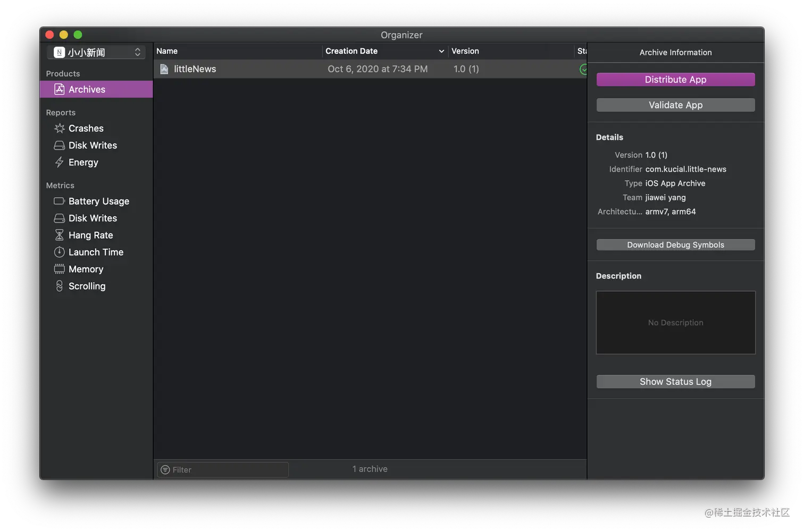The image size is (804, 532).
Task: Click the 1.0 (1) value in Details
Action: tap(656, 155)
